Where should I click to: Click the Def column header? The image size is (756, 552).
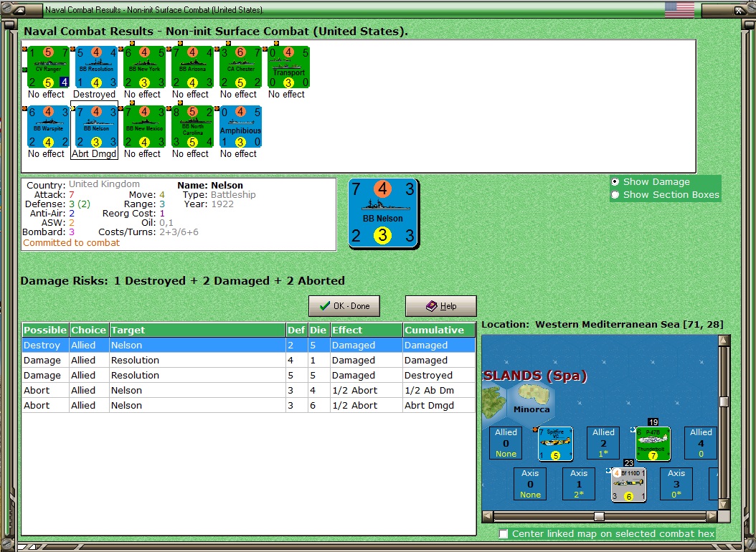coord(296,330)
